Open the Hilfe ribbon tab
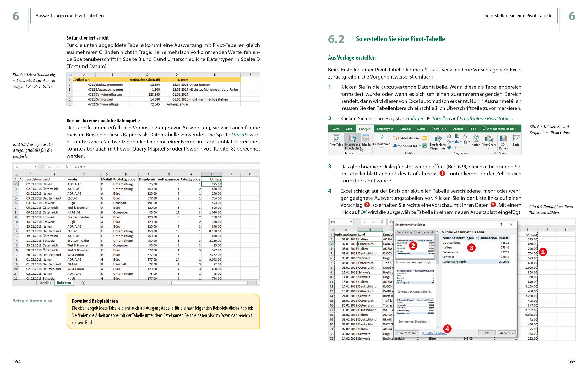 (473, 129)
